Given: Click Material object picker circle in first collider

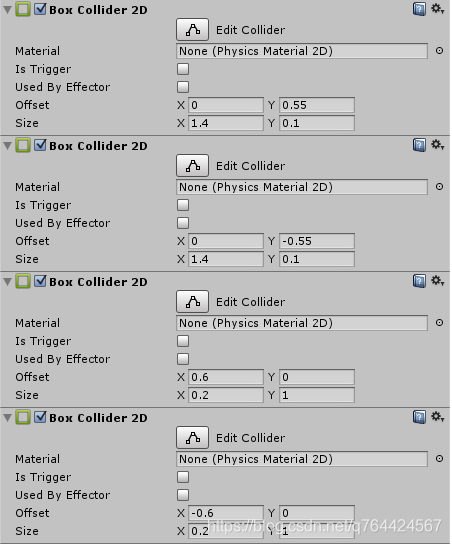Looking at the screenshot, I should [439, 51].
